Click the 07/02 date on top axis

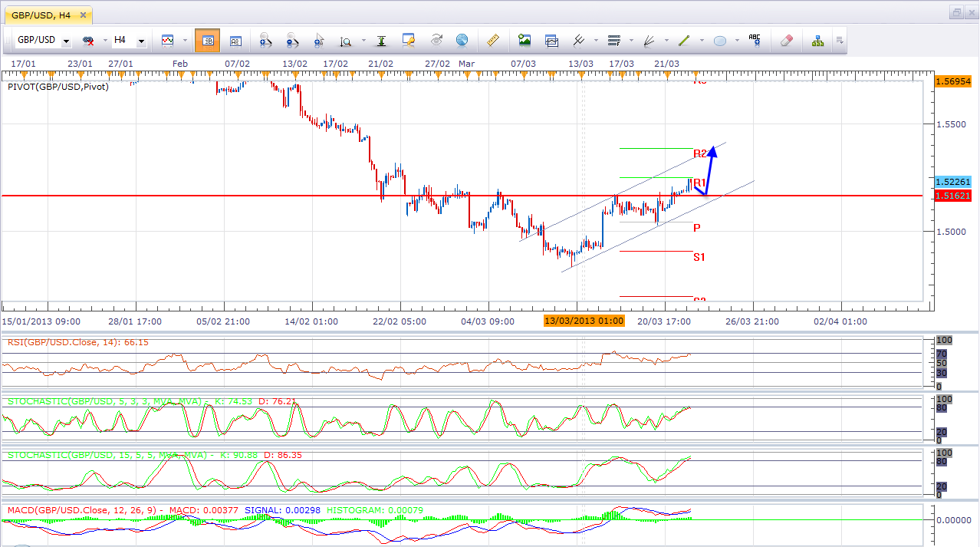[237, 63]
